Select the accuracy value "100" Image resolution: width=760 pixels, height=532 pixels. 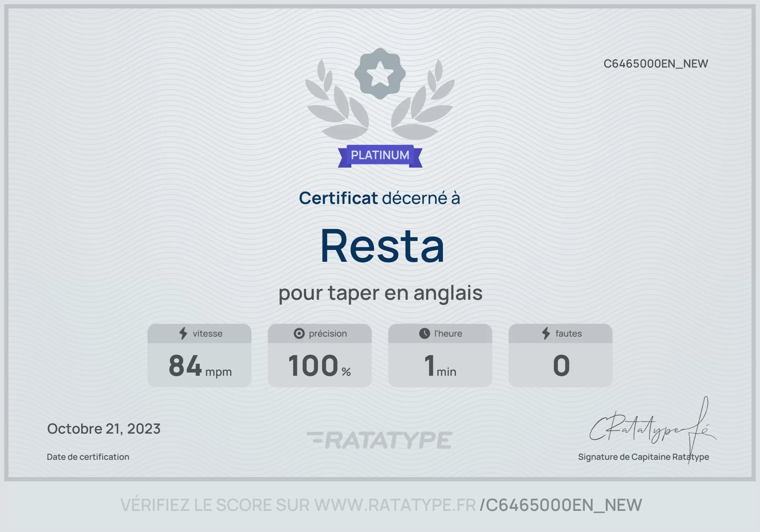click(x=313, y=366)
